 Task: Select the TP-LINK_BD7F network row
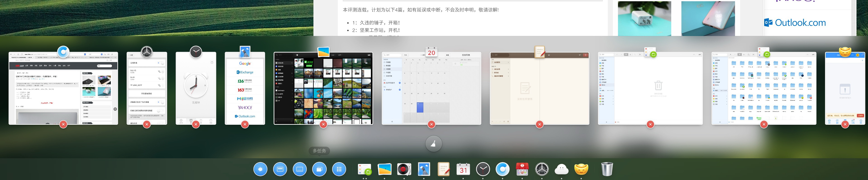coord(147,85)
